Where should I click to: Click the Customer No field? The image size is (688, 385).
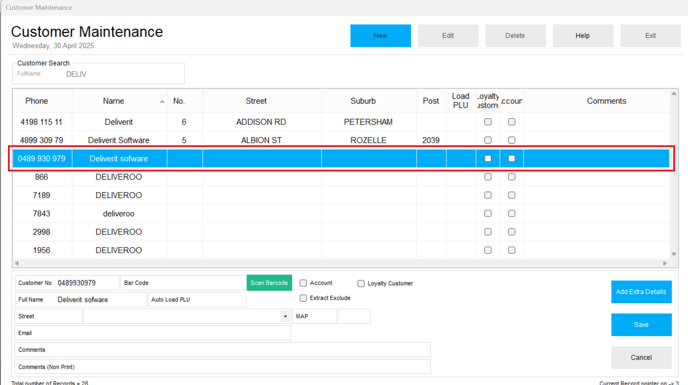coord(67,283)
